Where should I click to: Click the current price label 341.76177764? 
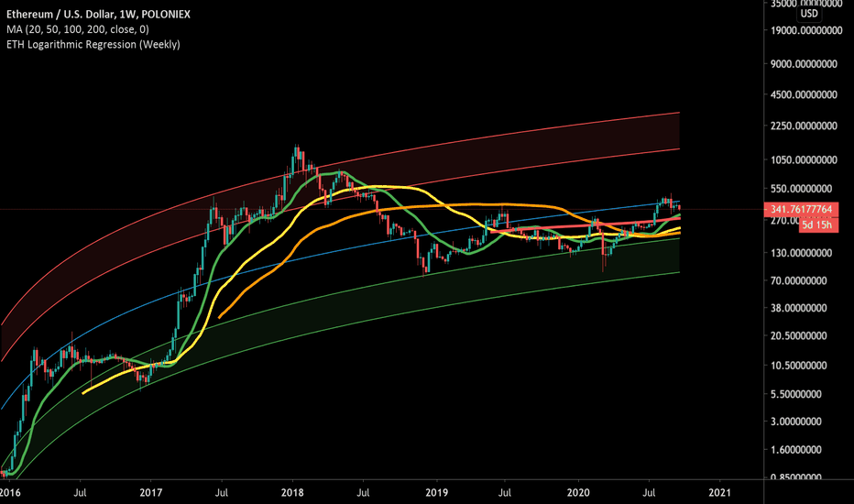click(x=801, y=209)
